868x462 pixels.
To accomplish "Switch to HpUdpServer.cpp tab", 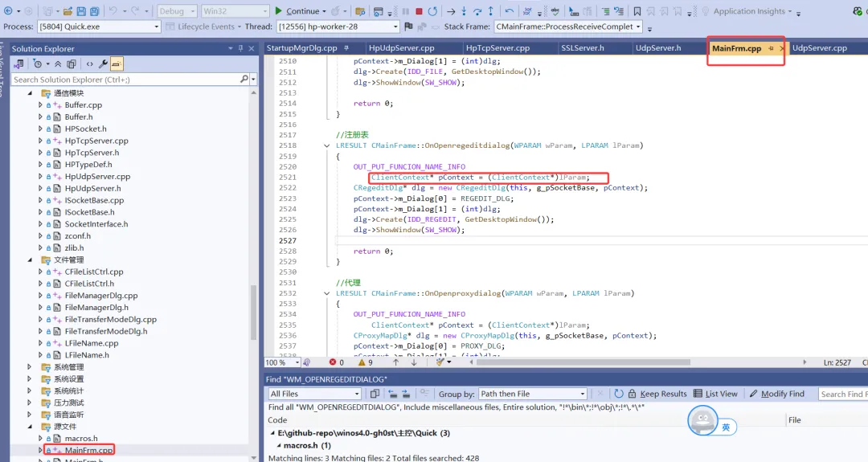I will tap(401, 47).
